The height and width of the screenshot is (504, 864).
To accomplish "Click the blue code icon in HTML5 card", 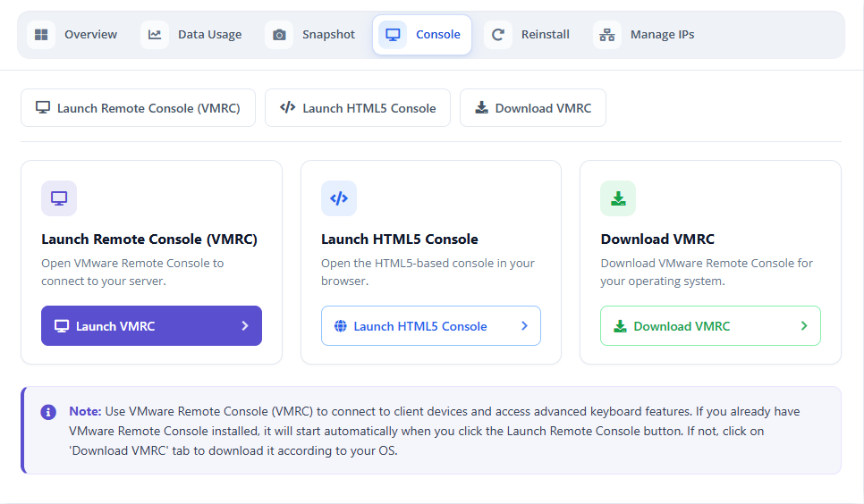I will 339,198.
